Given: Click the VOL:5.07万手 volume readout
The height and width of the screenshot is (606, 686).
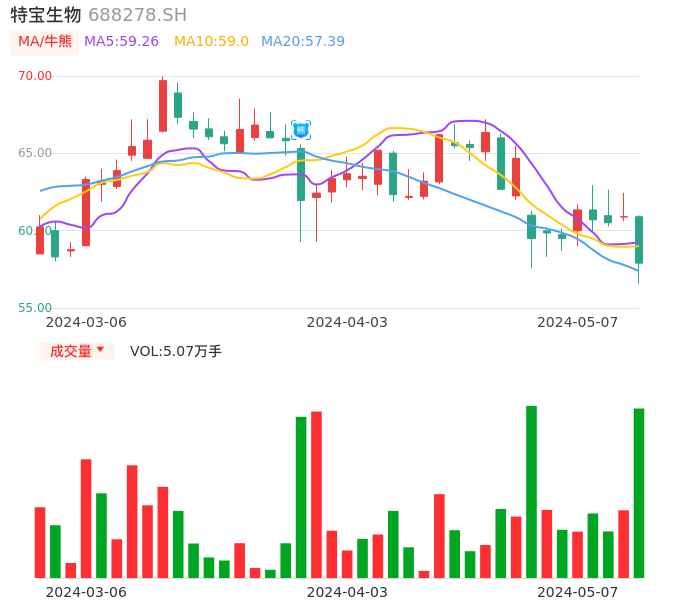Looking at the screenshot, I should coord(176,351).
